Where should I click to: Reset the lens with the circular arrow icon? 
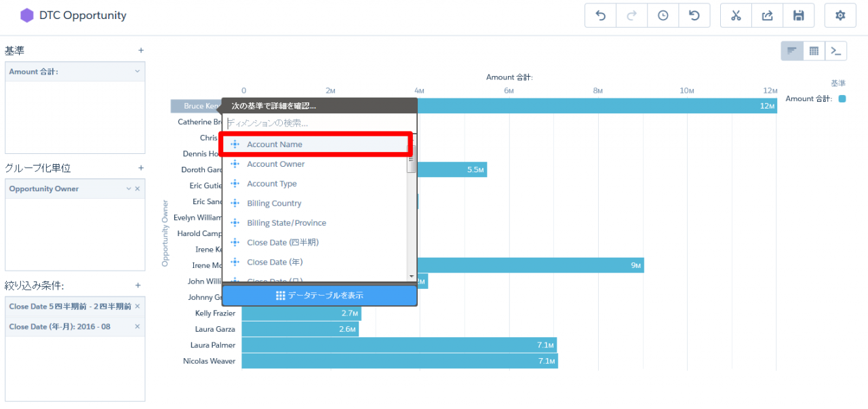tap(694, 16)
